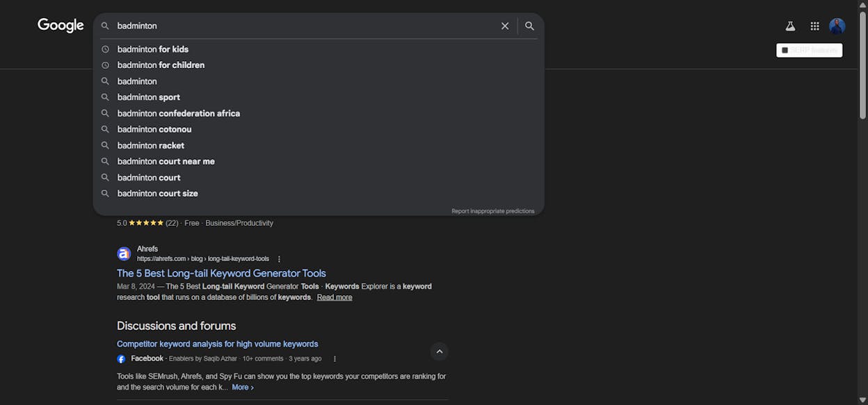Click the search icon beside 'badminton court size'
Image resolution: width=868 pixels, height=405 pixels.
pos(105,193)
